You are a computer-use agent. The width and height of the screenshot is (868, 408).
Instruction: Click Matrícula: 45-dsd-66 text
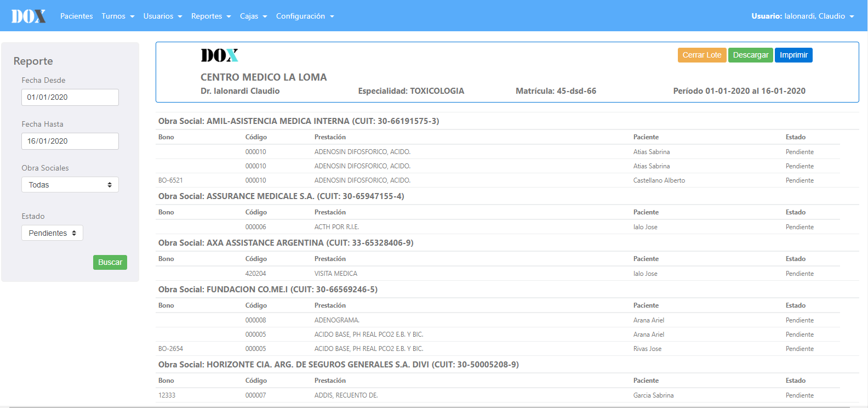[x=556, y=91]
